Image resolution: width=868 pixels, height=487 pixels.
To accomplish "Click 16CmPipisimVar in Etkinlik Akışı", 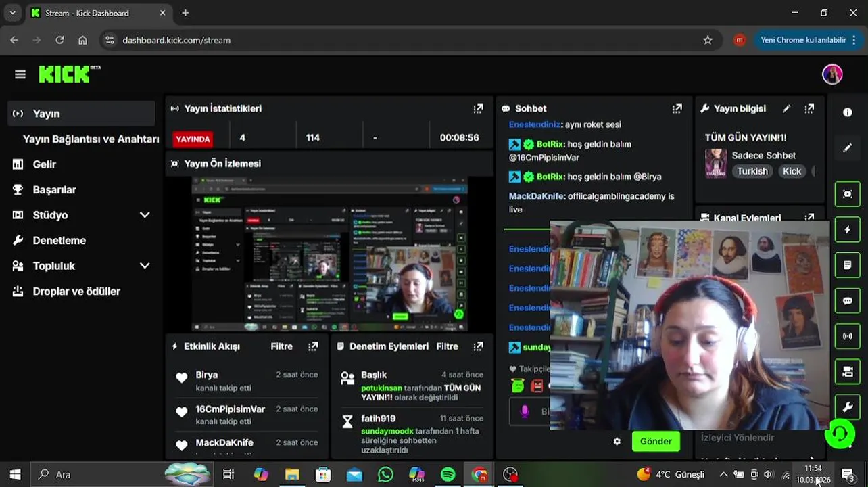I will [x=231, y=409].
